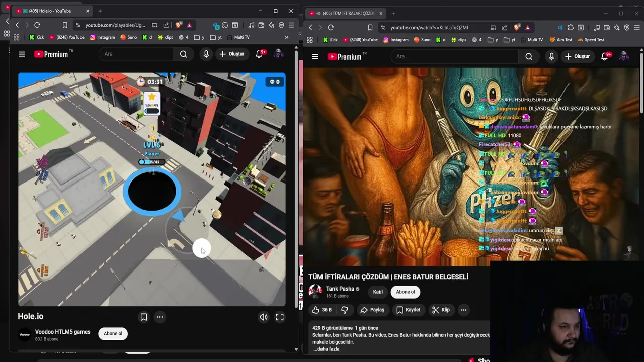Image resolution: width=644 pixels, height=362 pixels.
Task: Create a clip with Klip button
Action: (441, 310)
